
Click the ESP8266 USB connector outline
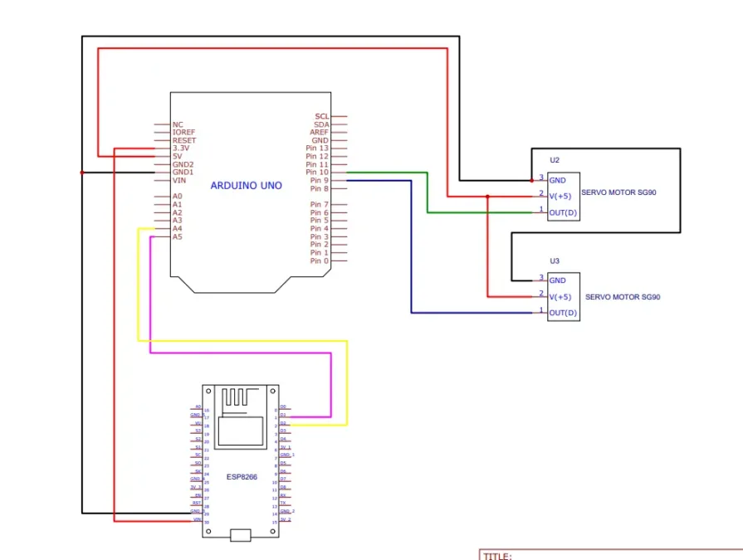point(240,535)
